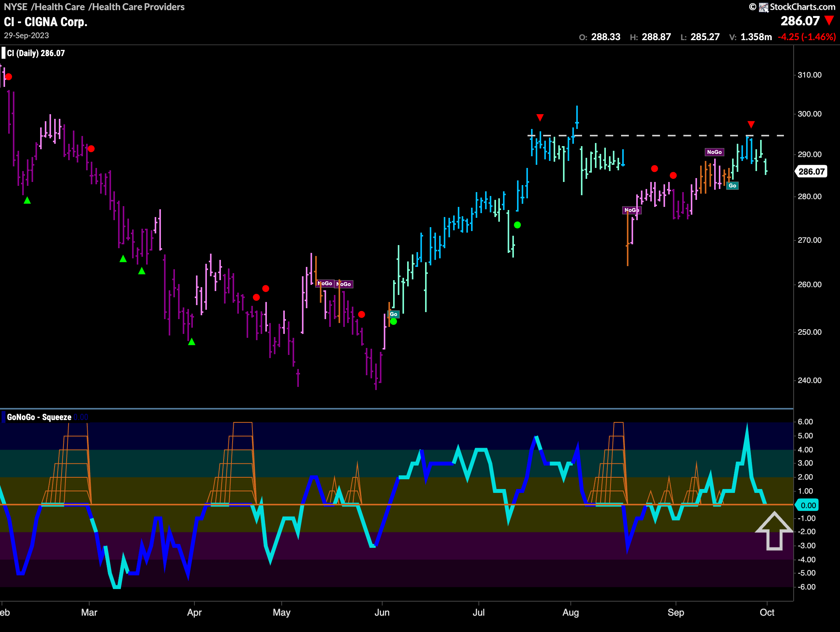This screenshot has width=840, height=632.
Task: Click the GoNoGo - Squeeze panel label
Action: [x=39, y=417]
